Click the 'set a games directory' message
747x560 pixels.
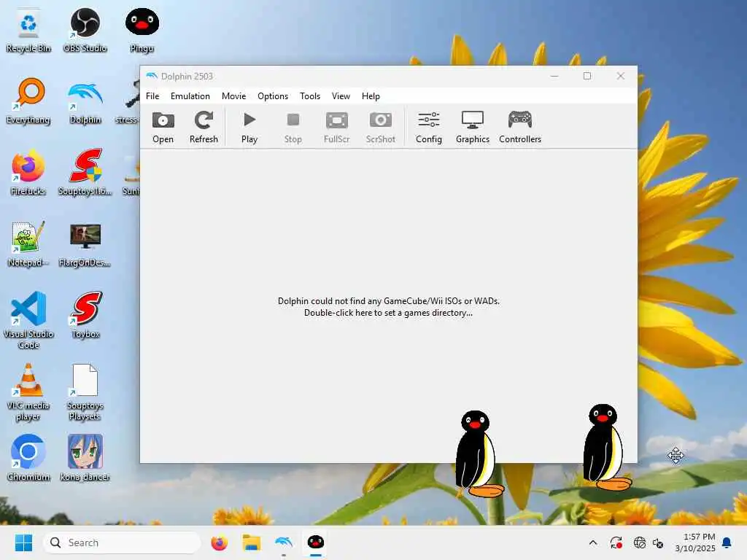coord(389,307)
